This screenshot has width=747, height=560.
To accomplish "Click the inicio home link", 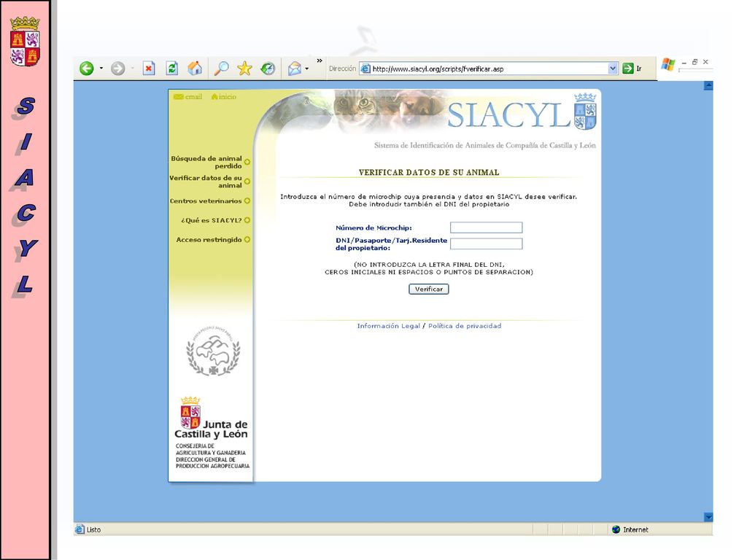I will 223,97.
